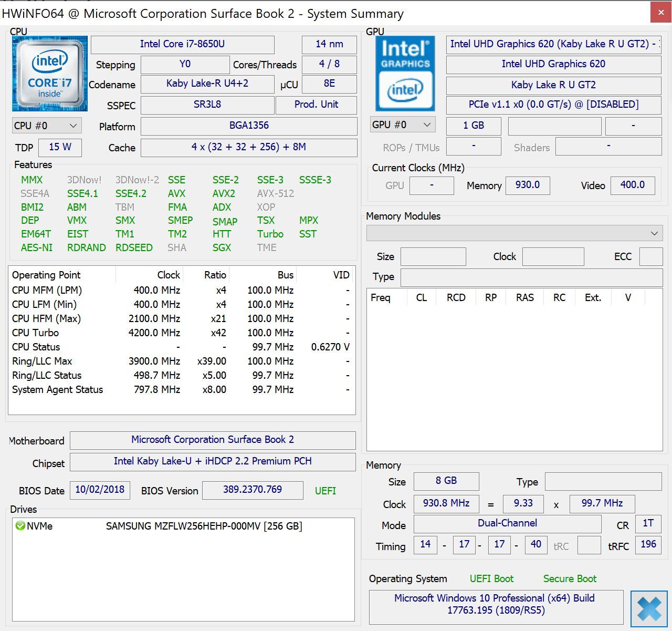Click the blue X close icon at bottom right

click(649, 609)
